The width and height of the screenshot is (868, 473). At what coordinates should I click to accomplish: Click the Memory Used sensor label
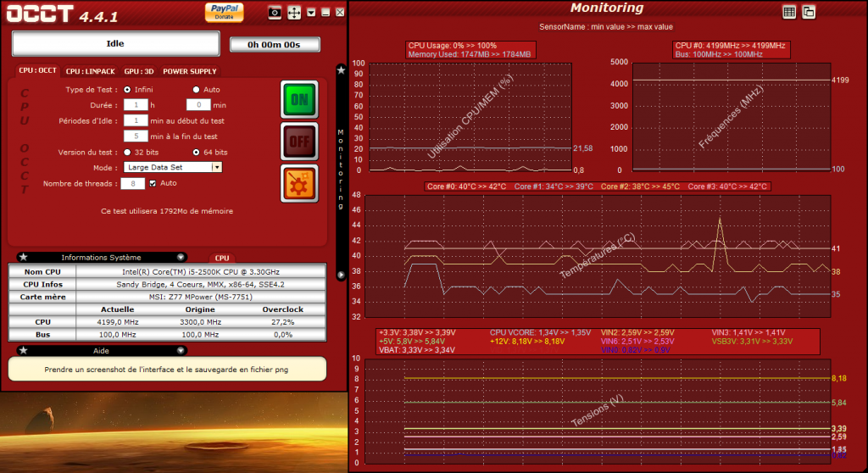pos(470,54)
